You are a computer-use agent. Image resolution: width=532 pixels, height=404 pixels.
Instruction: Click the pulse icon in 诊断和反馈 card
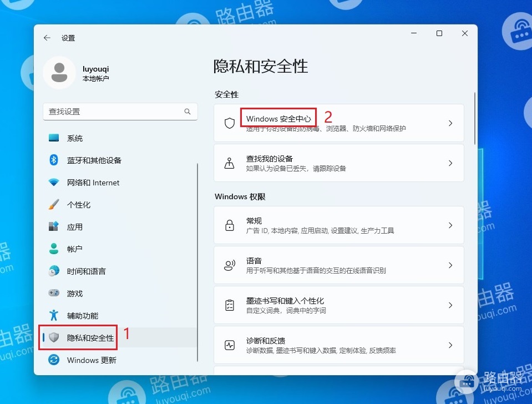coord(230,345)
